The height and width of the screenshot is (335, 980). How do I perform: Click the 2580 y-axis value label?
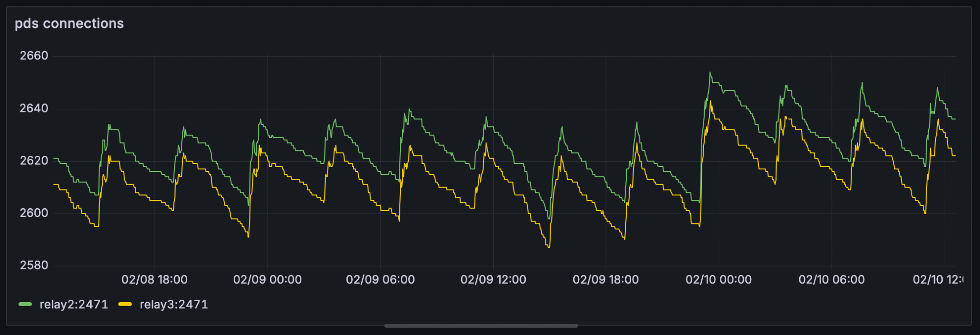click(x=34, y=265)
